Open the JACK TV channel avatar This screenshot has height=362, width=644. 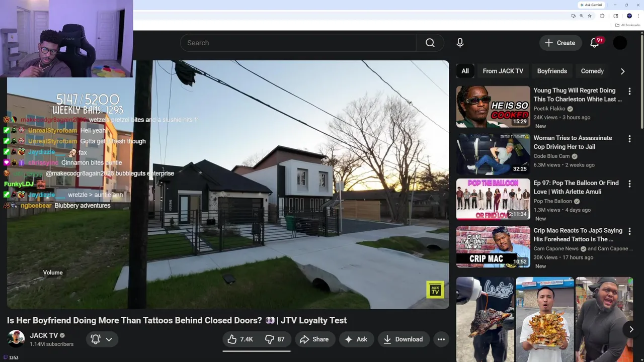click(x=16, y=339)
